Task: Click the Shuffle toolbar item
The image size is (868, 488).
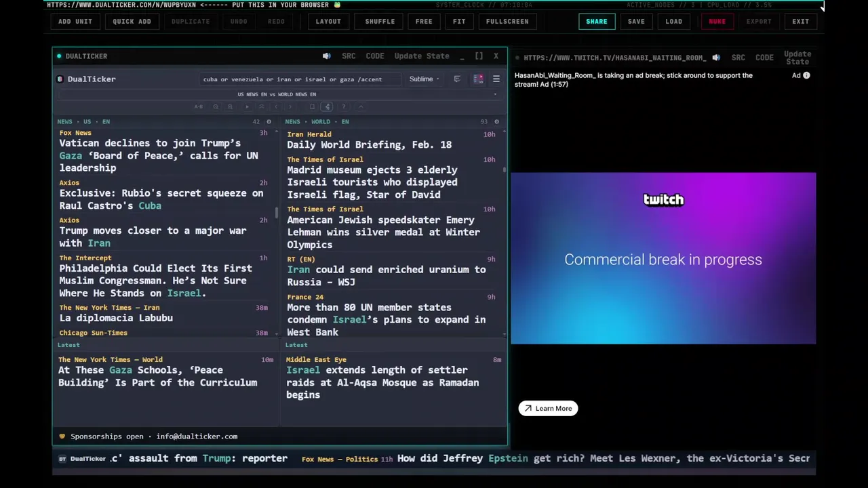Action: pos(380,21)
